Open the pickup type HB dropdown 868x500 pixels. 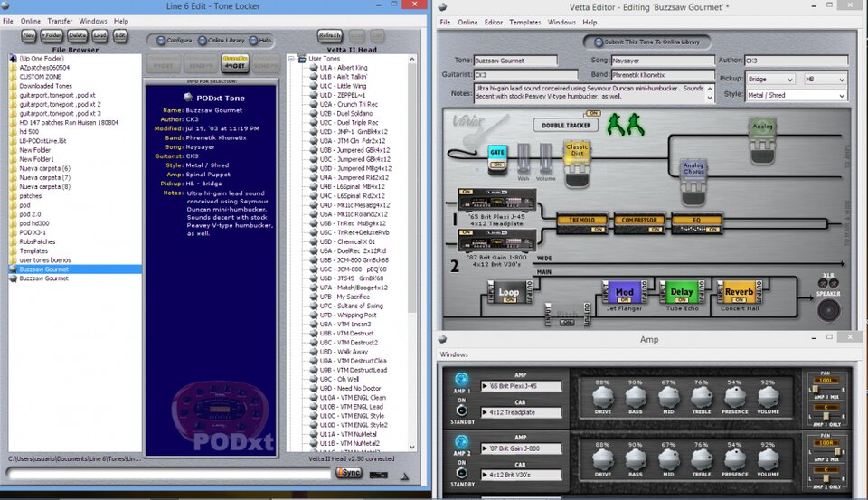[825, 80]
